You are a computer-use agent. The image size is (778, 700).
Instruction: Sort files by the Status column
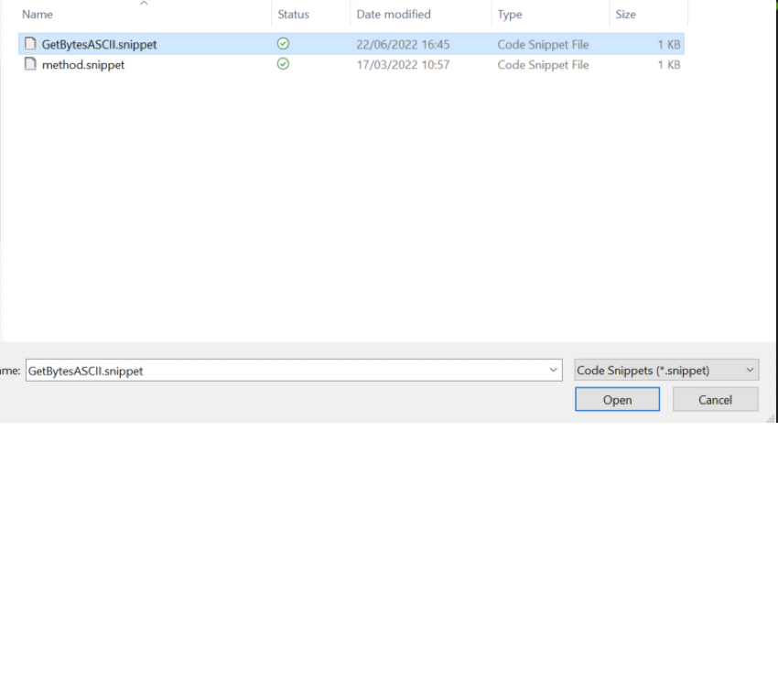tap(293, 15)
